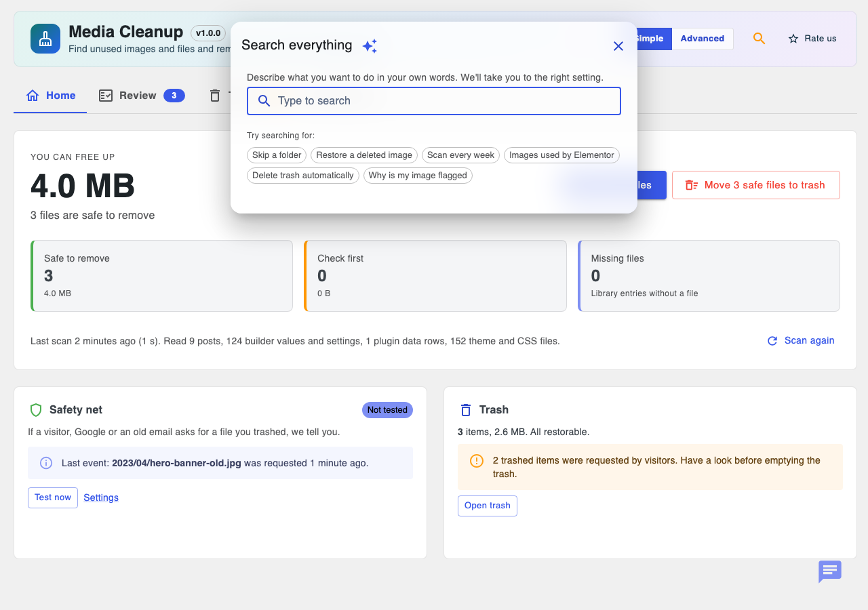
Task: Click the Rate us button
Action: (812, 39)
